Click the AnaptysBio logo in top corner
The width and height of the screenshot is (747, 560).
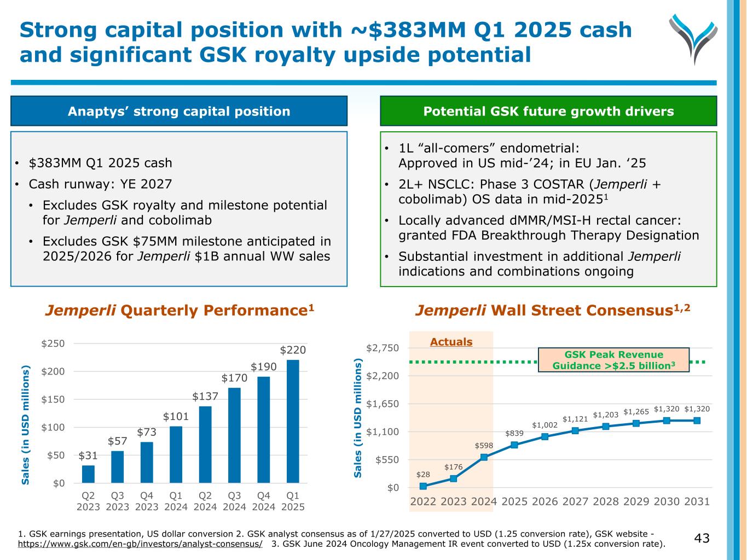tap(693, 39)
